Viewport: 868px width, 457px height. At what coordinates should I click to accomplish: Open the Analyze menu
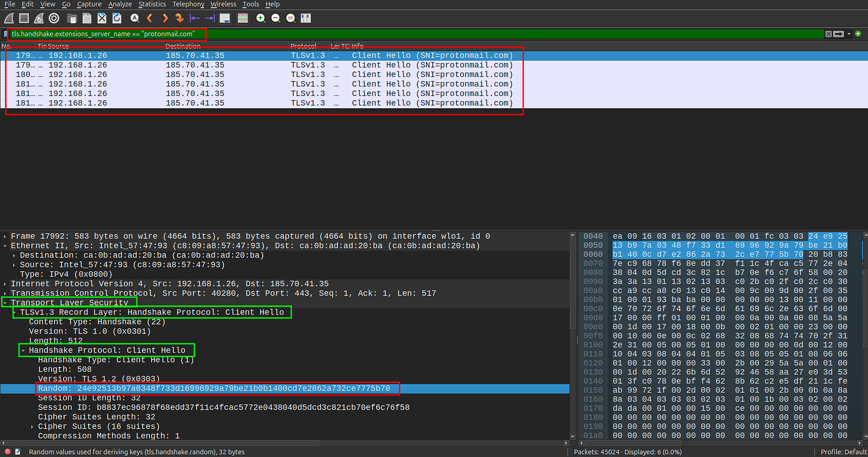click(x=120, y=4)
